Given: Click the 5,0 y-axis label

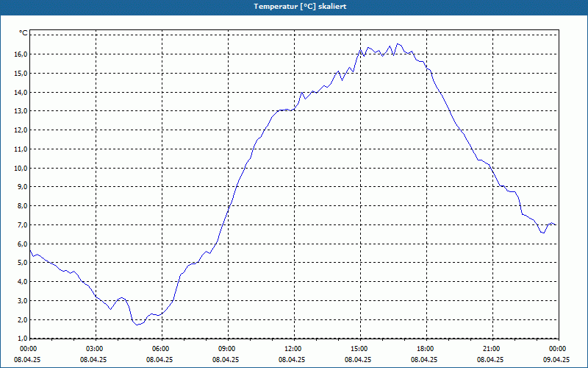Looking at the screenshot, I should click(x=23, y=263).
